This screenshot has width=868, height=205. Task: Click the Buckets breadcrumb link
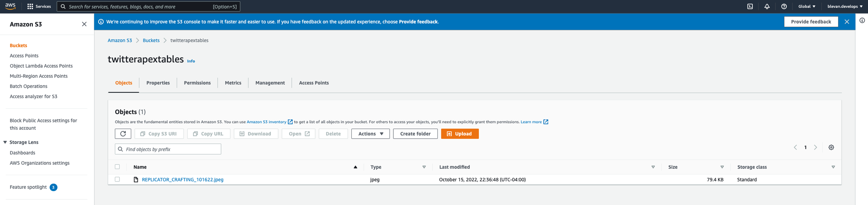coord(151,41)
